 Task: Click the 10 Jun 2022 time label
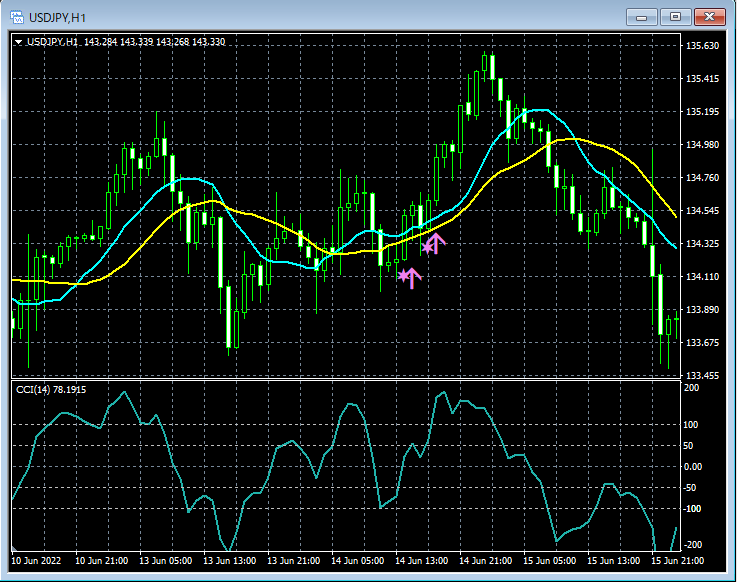tap(36, 560)
